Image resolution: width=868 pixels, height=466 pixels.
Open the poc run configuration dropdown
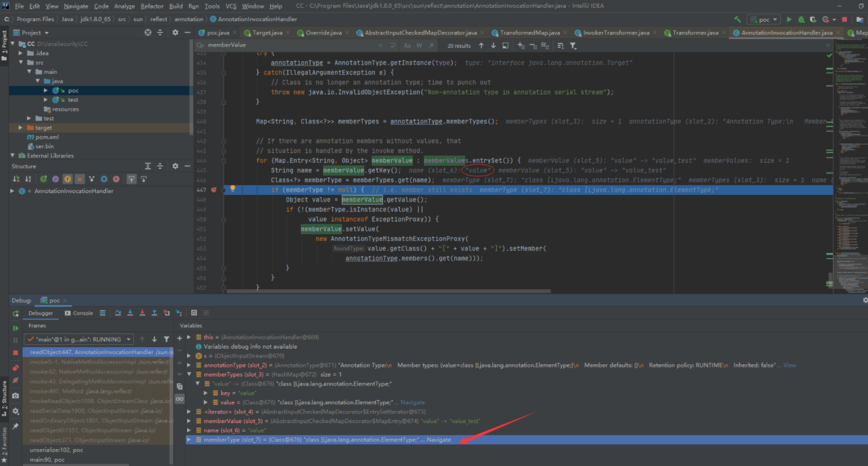[763, 19]
